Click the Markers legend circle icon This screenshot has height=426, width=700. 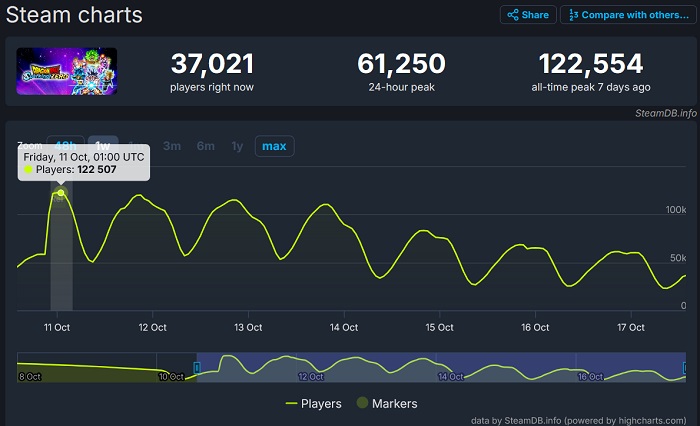[x=362, y=403]
